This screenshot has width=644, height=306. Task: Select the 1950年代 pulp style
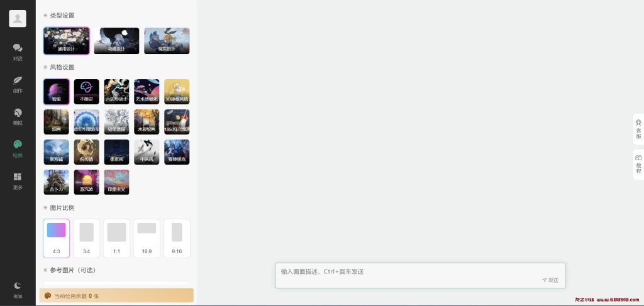tap(177, 122)
